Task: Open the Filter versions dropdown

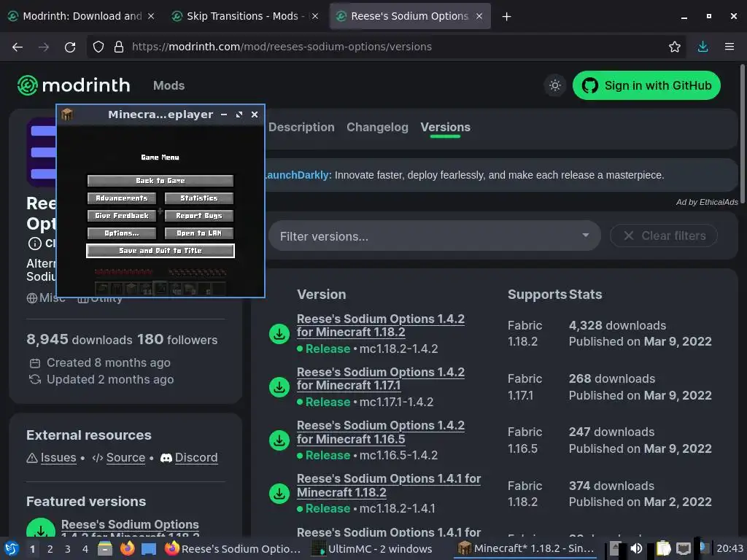Action: tap(435, 236)
